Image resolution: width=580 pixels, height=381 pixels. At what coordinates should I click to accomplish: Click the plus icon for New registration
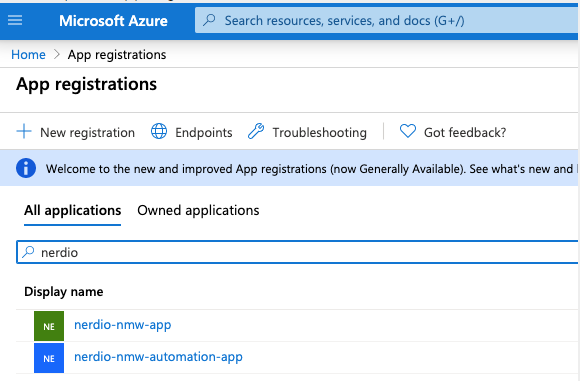(24, 131)
